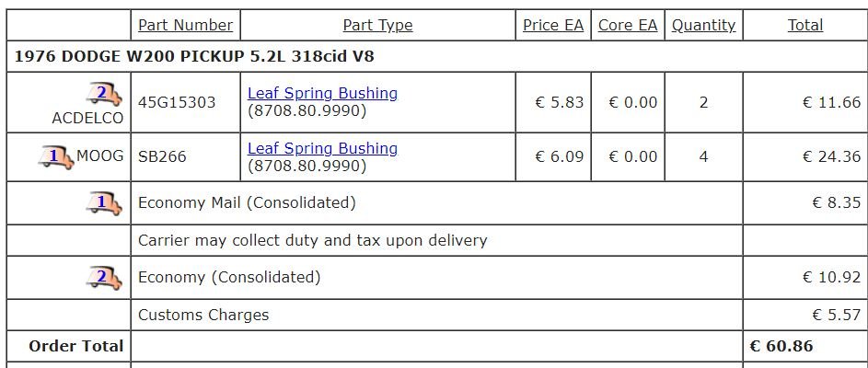Click the Part Type column header

coord(377,25)
